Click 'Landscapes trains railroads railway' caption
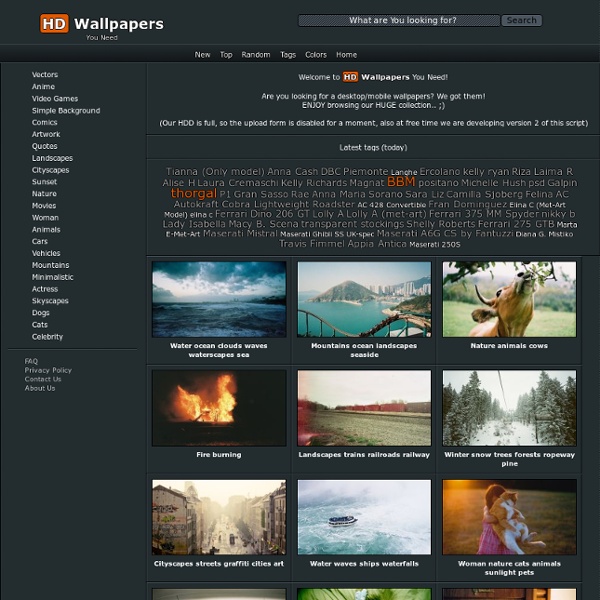The image size is (600, 600). (364, 455)
